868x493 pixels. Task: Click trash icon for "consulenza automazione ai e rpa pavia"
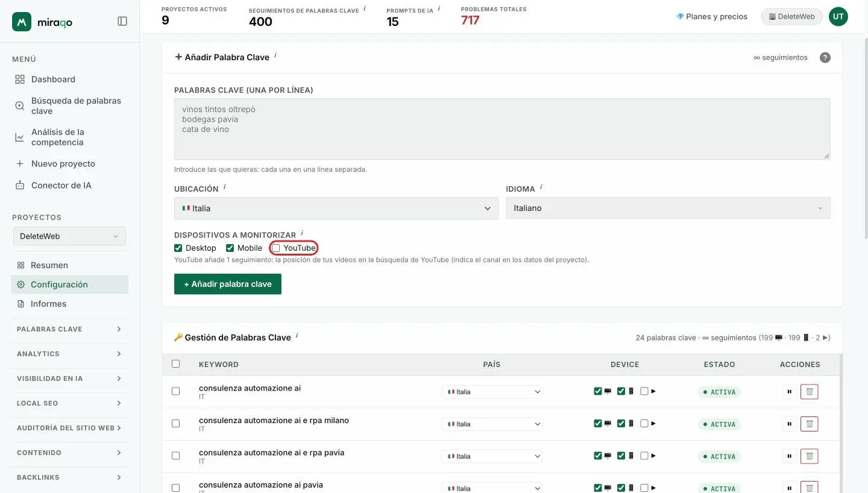coord(809,456)
